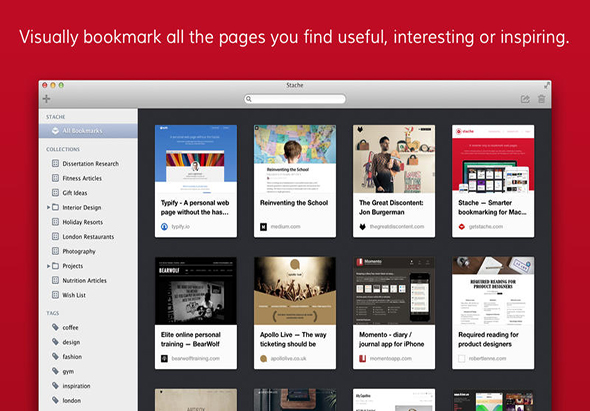Click the fashion tag icon
The image size is (590, 411).
pos(55,356)
